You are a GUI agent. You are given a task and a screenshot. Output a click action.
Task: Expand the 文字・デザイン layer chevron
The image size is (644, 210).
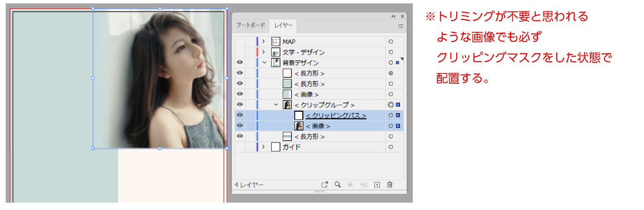264,52
